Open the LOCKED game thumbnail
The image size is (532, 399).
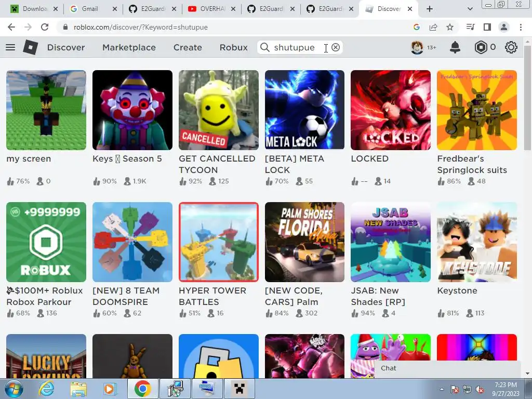[x=391, y=110]
